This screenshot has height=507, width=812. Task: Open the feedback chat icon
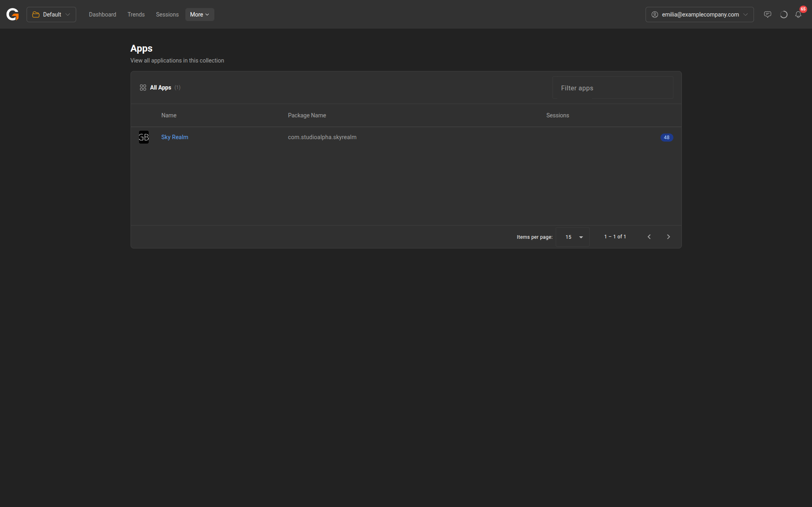(767, 15)
